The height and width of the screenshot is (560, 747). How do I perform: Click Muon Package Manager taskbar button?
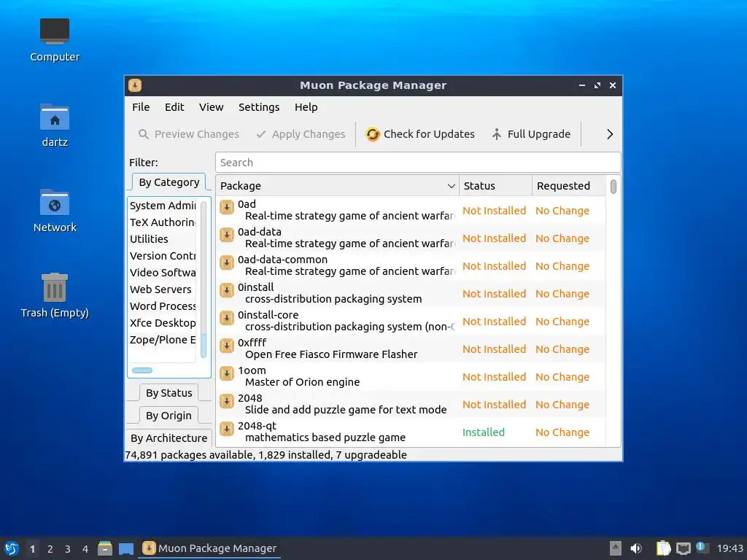[x=209, y=548]
